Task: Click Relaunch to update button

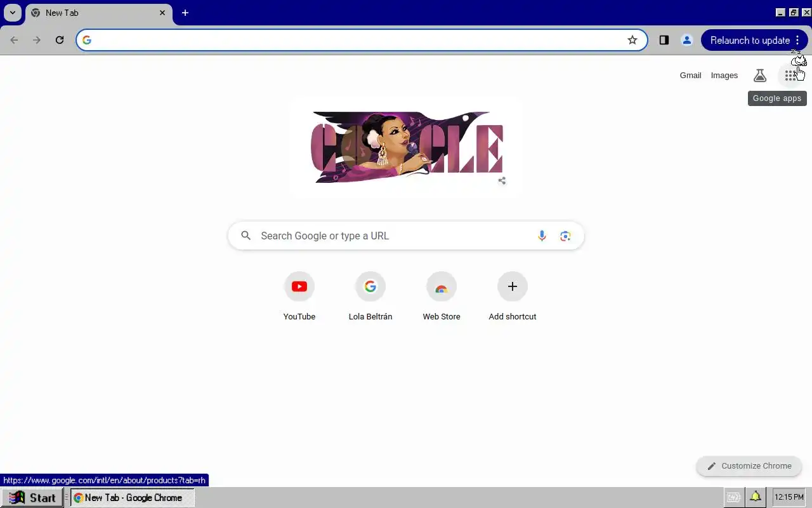Action: tap(754, 40)
